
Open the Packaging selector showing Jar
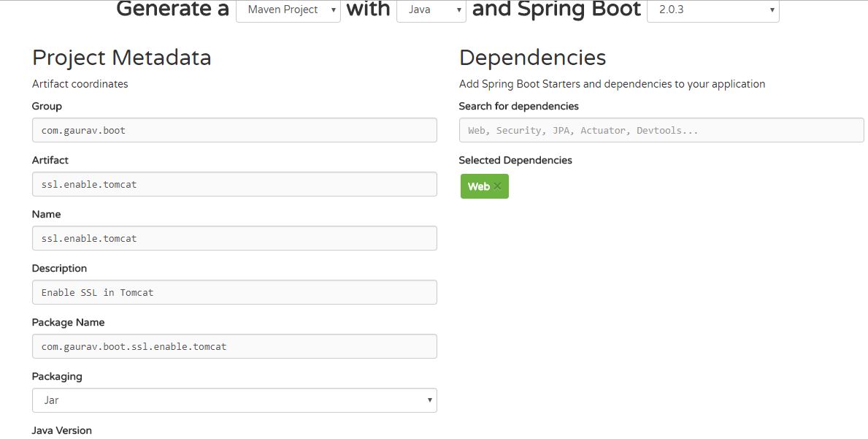click(x=234, y=400)
